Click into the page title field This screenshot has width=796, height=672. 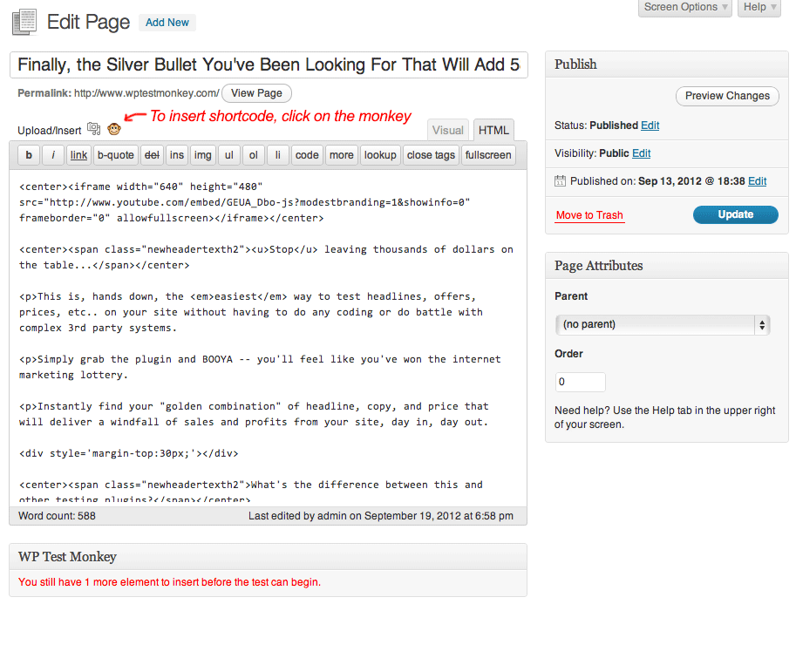click(x=269, y=65)
